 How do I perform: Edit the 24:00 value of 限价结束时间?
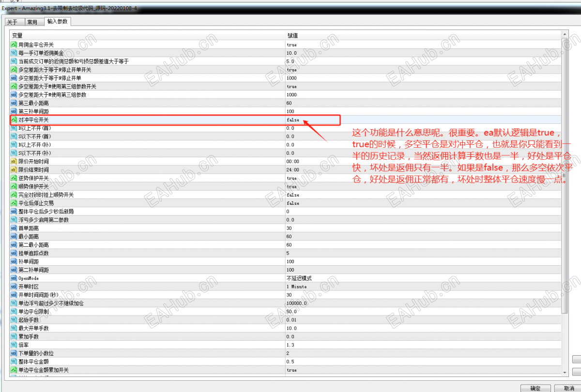(292, 170)
